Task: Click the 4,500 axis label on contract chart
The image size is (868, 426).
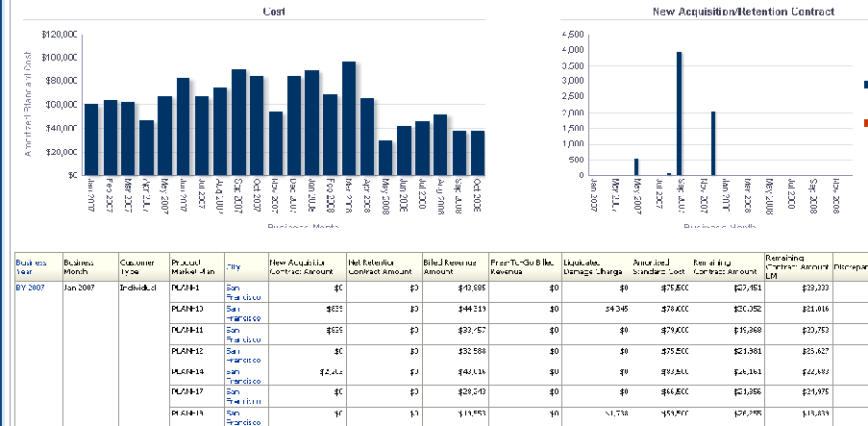Action: coord(573,35)
